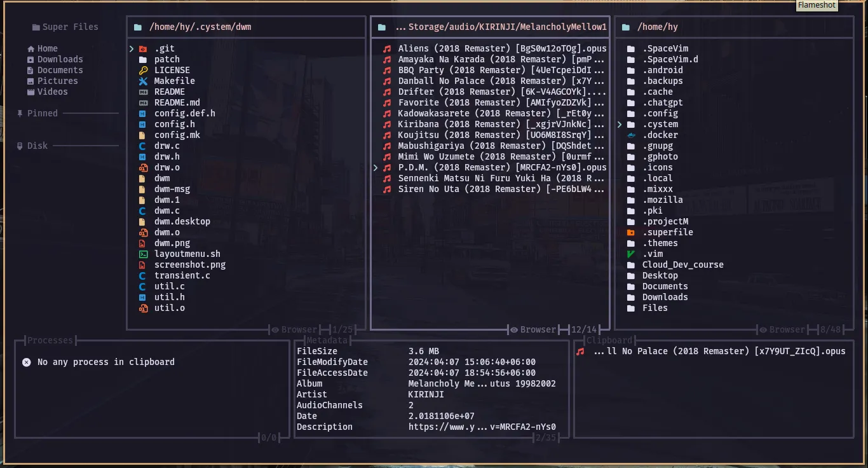Click the Makefile tool icon
The height and width of the screenshot is (468, 868).
[x=143, y=81]
